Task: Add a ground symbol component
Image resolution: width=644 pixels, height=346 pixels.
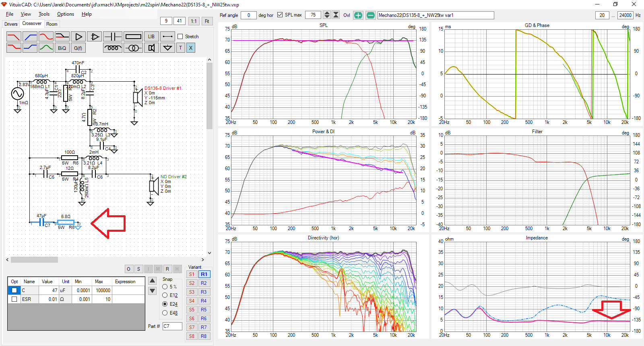Action: click(x=167, y=48)
